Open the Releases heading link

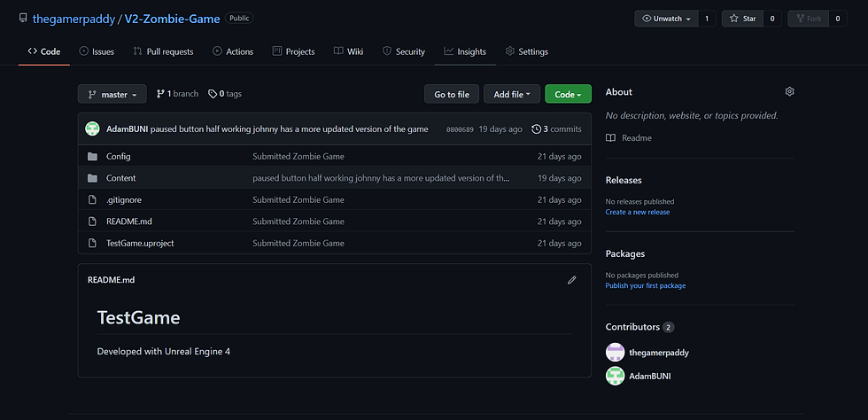pos(624,180)
